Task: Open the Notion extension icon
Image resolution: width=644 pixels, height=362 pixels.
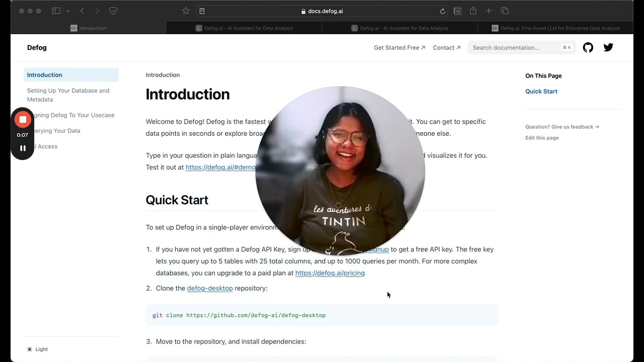Action: pos(458,11)
